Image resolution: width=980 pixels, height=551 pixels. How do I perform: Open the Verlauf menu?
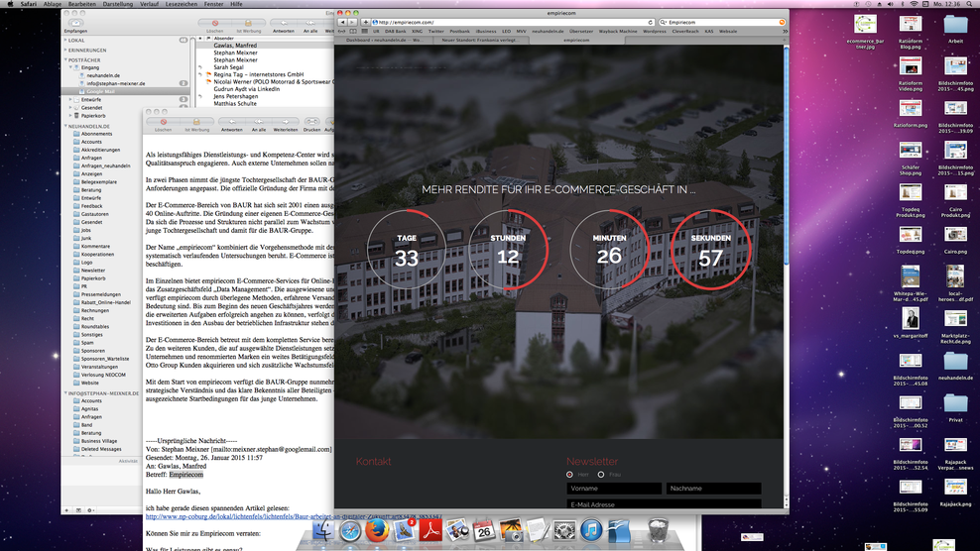pos(149,4)
